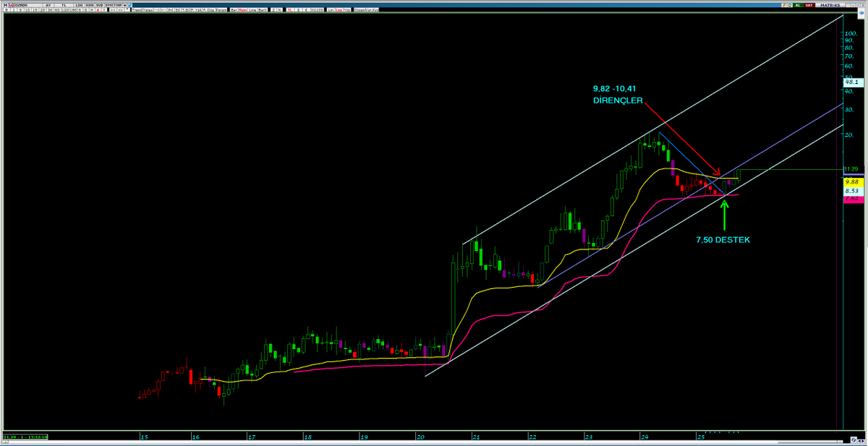This screenshot has height=446, width=868.
Task: Show prices in TL currency
Action: pos(290,9)
